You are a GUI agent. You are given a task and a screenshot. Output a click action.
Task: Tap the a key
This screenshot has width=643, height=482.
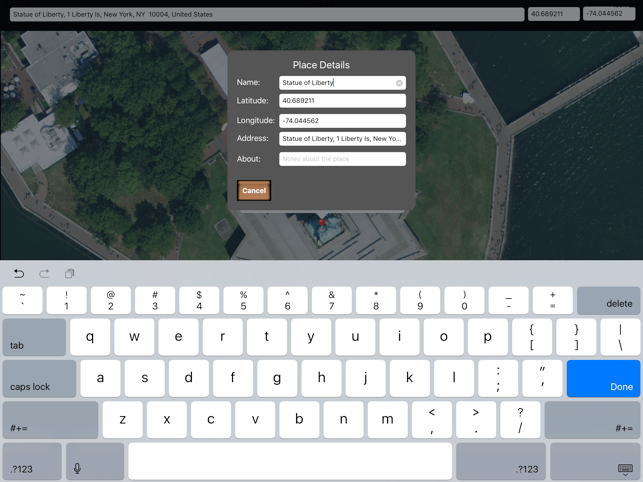coord(100,379)
